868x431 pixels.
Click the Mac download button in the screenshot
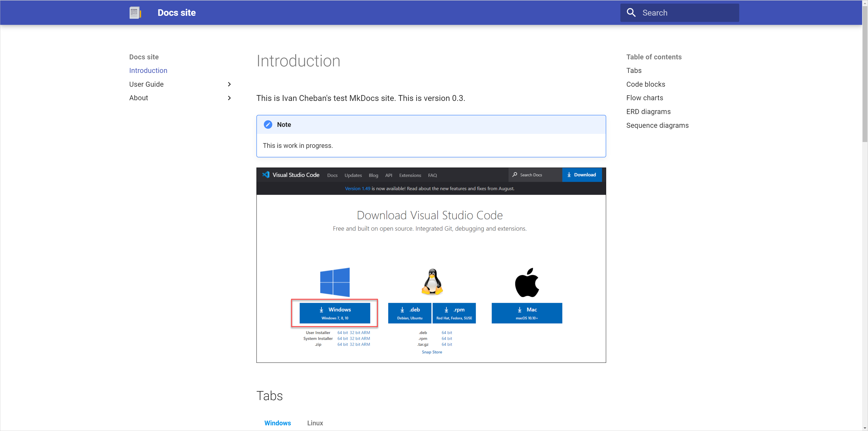[527, 313]
